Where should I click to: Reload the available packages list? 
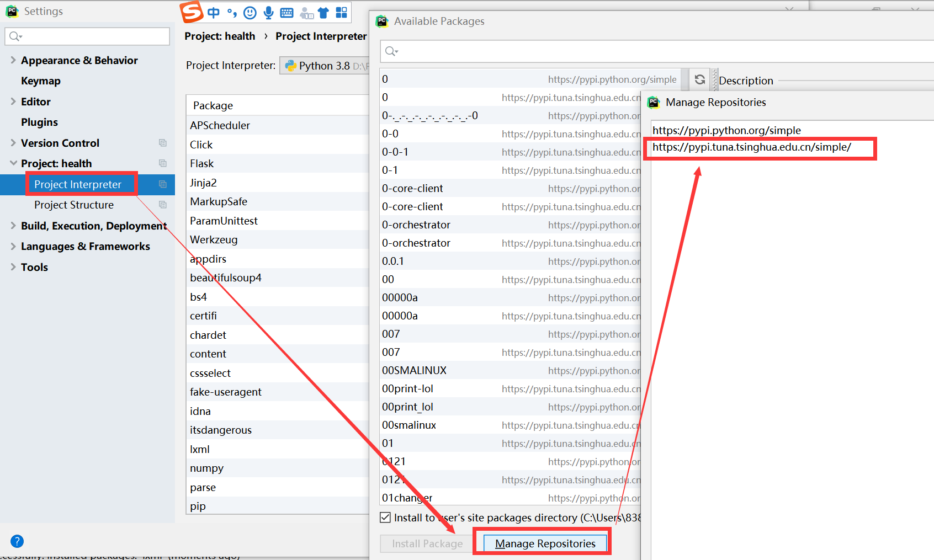pyautogui.click(x=699, y=79)
